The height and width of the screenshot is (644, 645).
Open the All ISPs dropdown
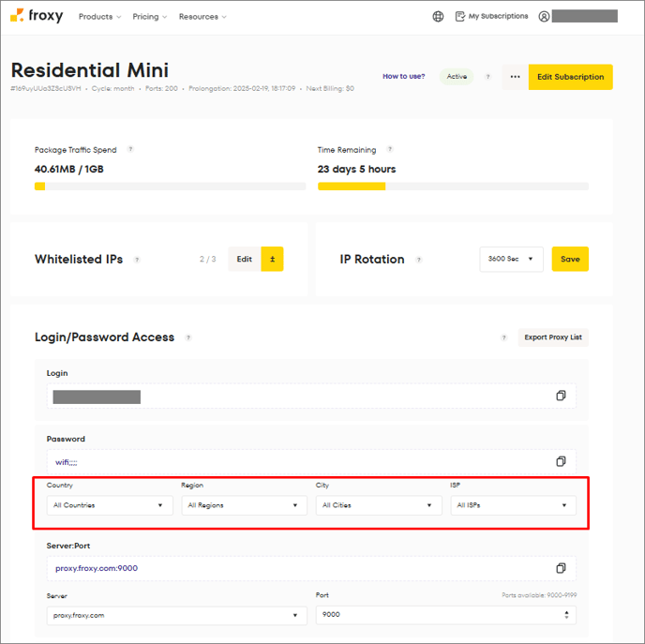pyautogui.click(x=514, y=505)
